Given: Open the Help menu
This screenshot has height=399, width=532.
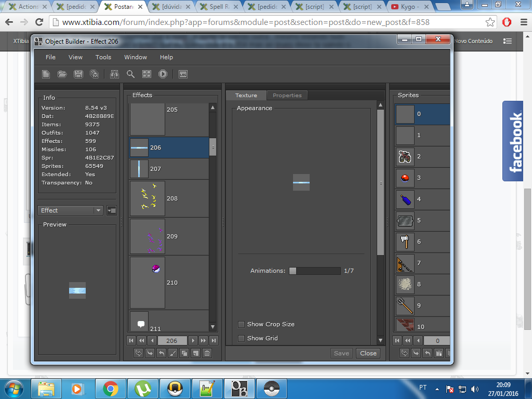Looking at the screenshot, I should click(166, 57).
